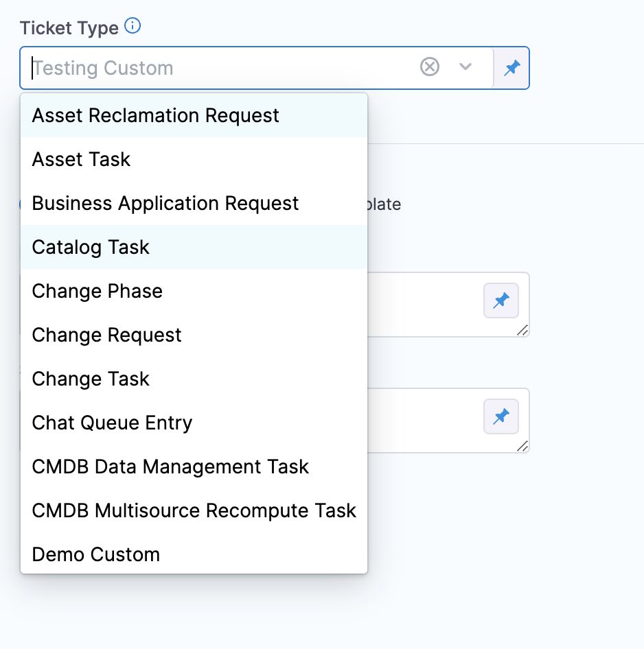This screenshot has width=644, height=649.
Task: Pick Demo Custom ticket type
Action: coord(96,554)
